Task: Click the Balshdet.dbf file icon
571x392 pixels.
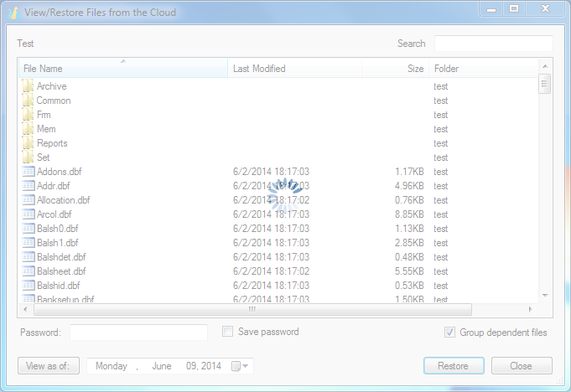Action: tap(29, 256)
